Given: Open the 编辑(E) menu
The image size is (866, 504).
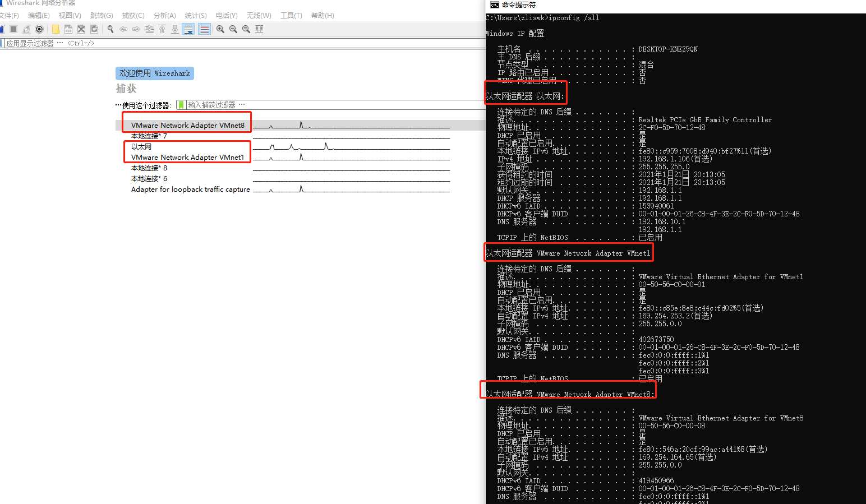Looking at the screenshot, I should (39, 16).
